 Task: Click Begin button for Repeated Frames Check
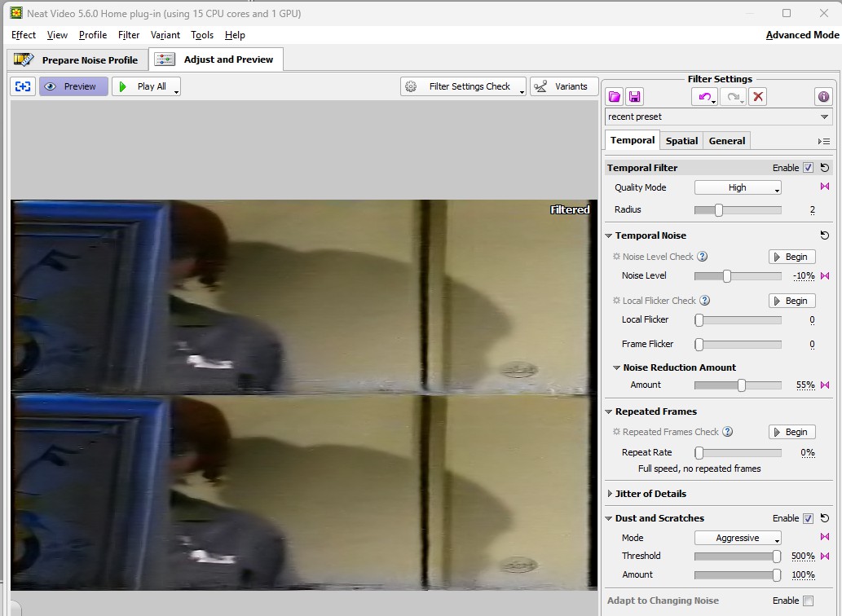click(791, 432)
